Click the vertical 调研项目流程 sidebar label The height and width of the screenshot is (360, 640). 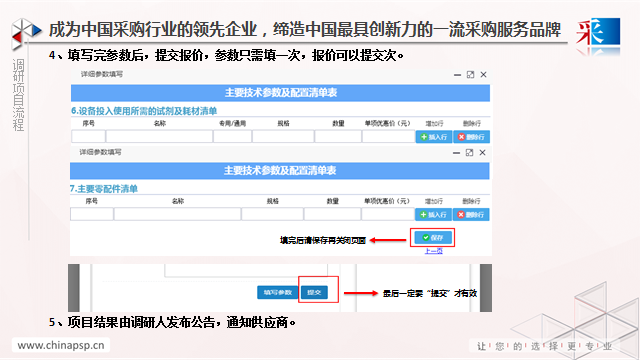18,95
